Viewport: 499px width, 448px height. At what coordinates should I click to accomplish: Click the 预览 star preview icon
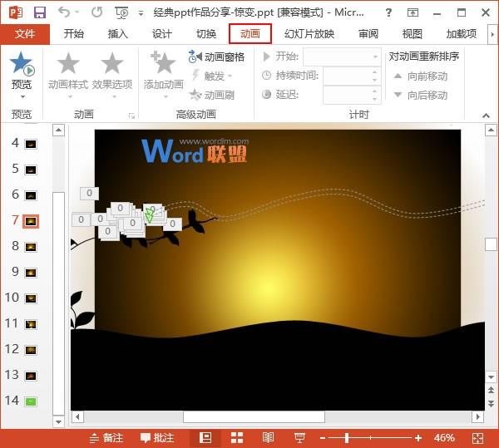(21, 65)
